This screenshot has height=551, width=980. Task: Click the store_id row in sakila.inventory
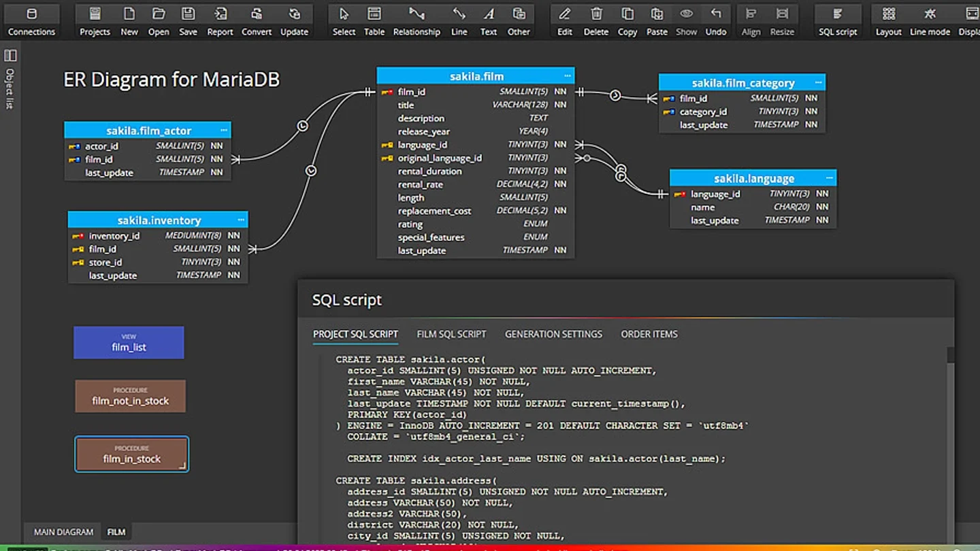pos(158,262)
